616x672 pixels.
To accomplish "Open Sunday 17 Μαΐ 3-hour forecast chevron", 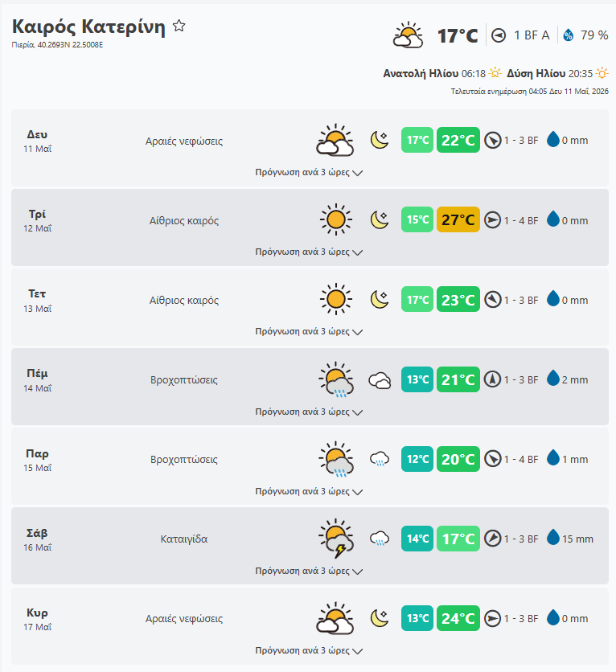I will tap(358, 651).
